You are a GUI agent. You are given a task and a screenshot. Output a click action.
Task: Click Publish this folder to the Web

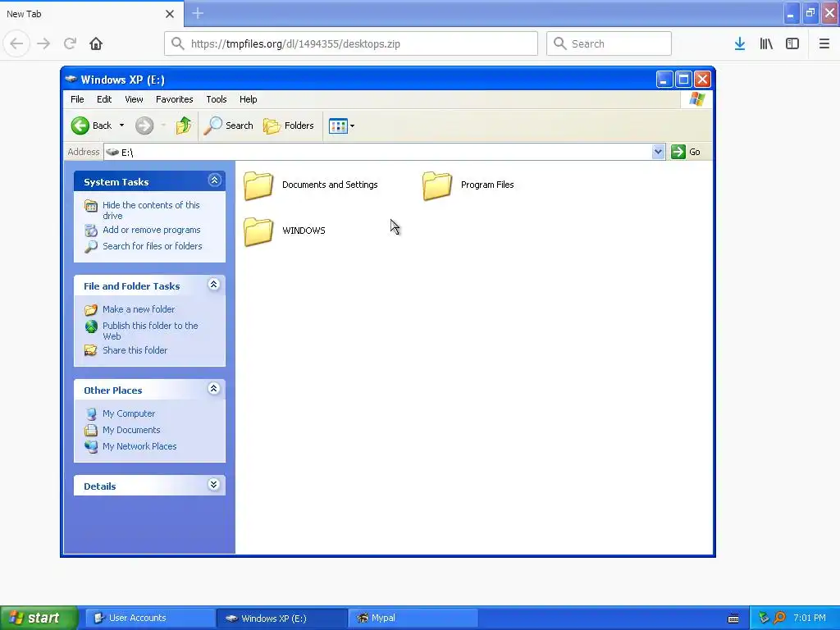151,331
